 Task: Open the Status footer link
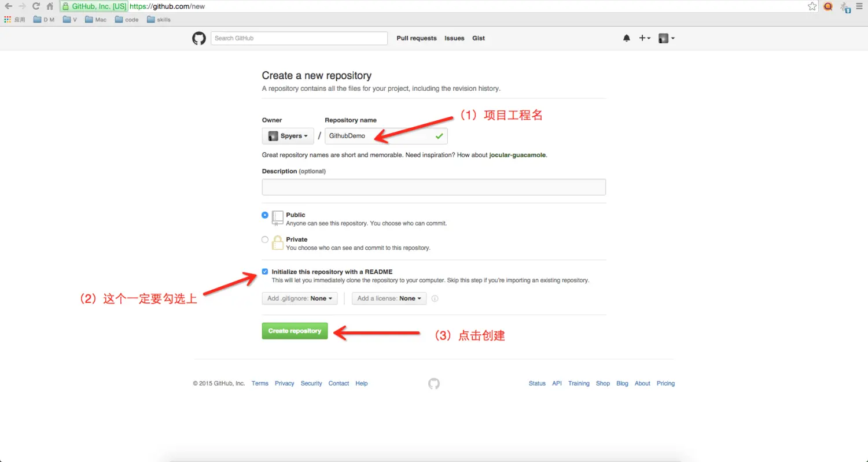pyautogui.click(x=537, y=383)
